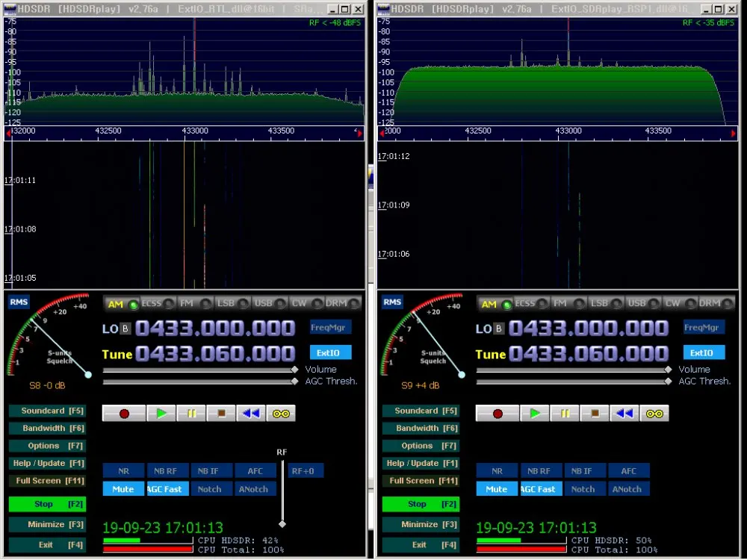Open Help / Update [F1] in right window
The width and height of the screenshot is (747, 560).
coord(421,464)
